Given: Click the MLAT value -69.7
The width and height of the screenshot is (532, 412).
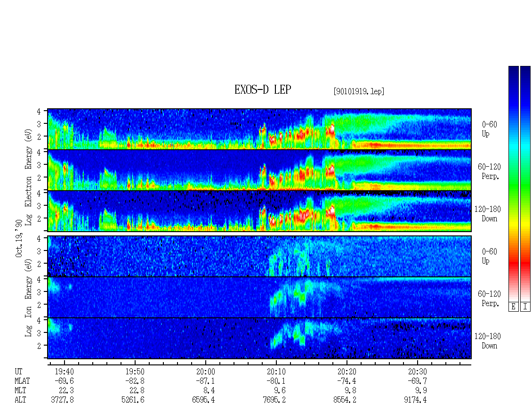Looking at the screenshot, I should click(417, 381).
